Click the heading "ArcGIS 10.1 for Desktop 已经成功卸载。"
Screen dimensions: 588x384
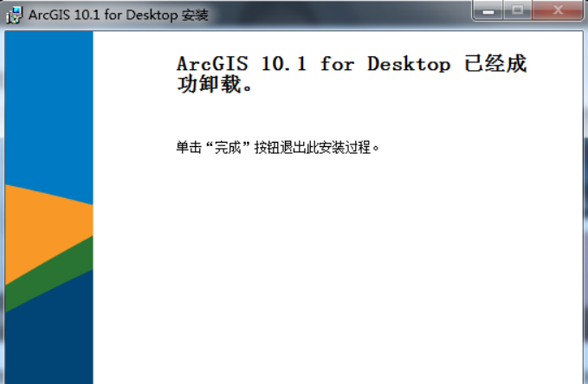[x=352, y=74]
